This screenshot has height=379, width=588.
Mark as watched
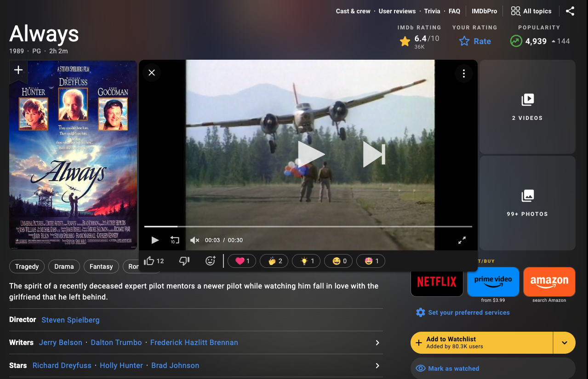(493, 368)
